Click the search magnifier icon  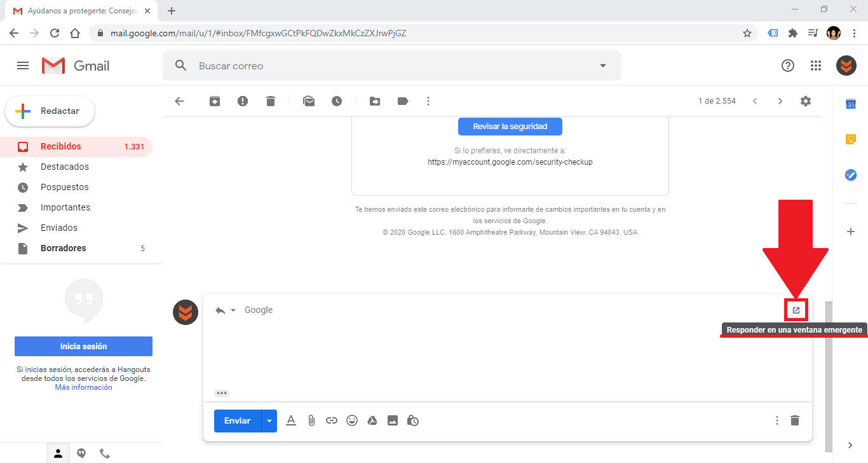pyautogui.click(x=180, y=66)
